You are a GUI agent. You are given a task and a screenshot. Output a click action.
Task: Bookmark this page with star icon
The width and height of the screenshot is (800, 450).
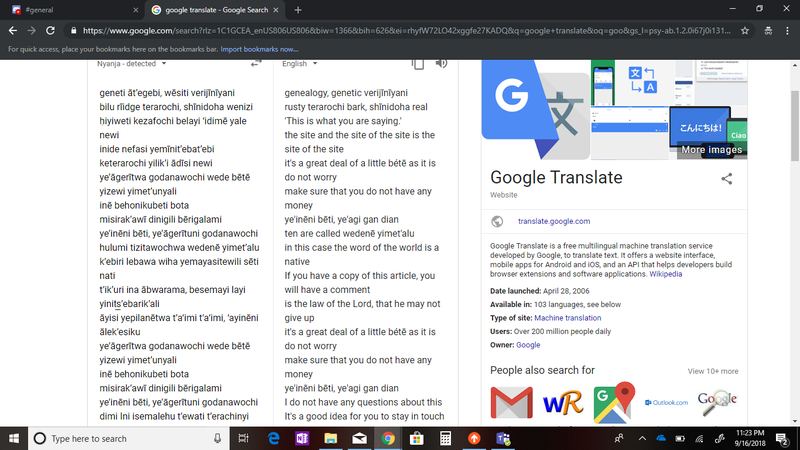pos(745,31)
